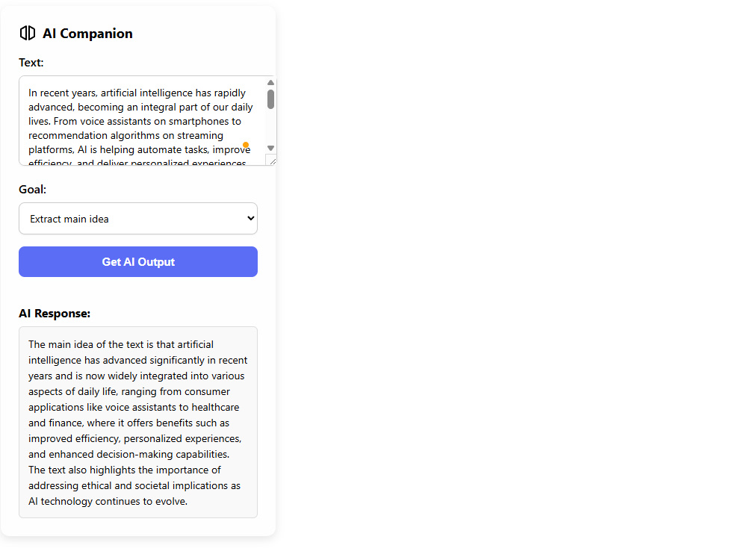Image resolution: width=747 pixels, height=560 pixels.
Task: Click the 'Text:' field label
Action: point(31,63)
